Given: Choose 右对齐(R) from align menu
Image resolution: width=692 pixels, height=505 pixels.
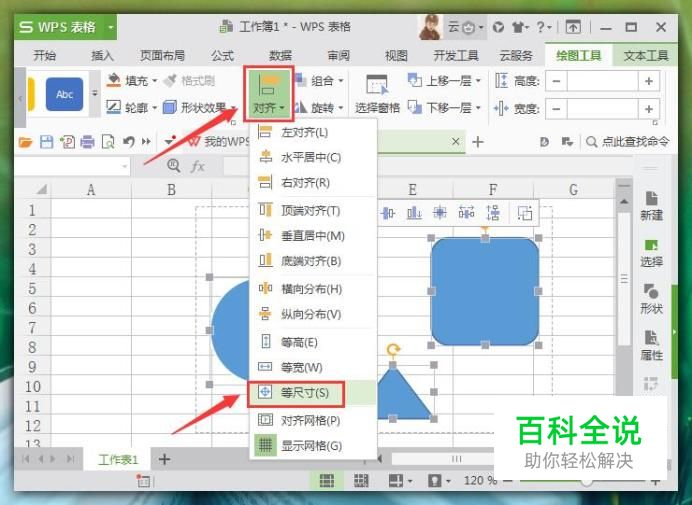Looking at the screenshot, I should pyautogui.click(x=313, y=182).
